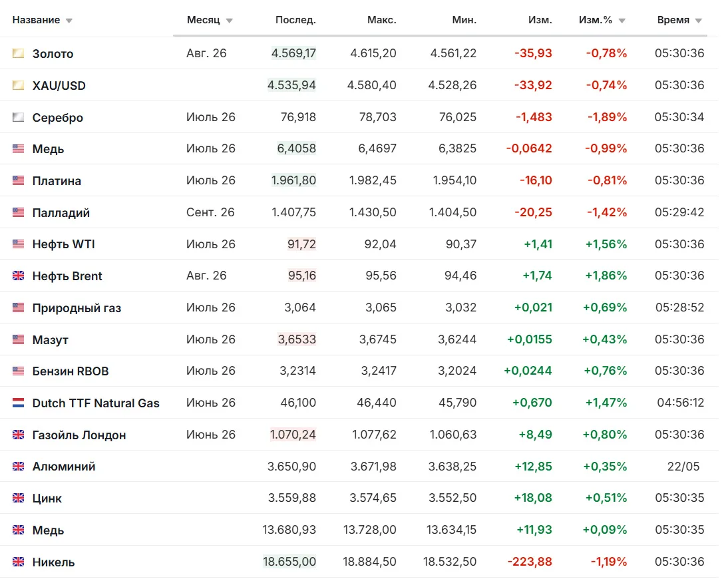Expand the Изм.% column sort arrow
728x579 pixels.
[622, 21]
